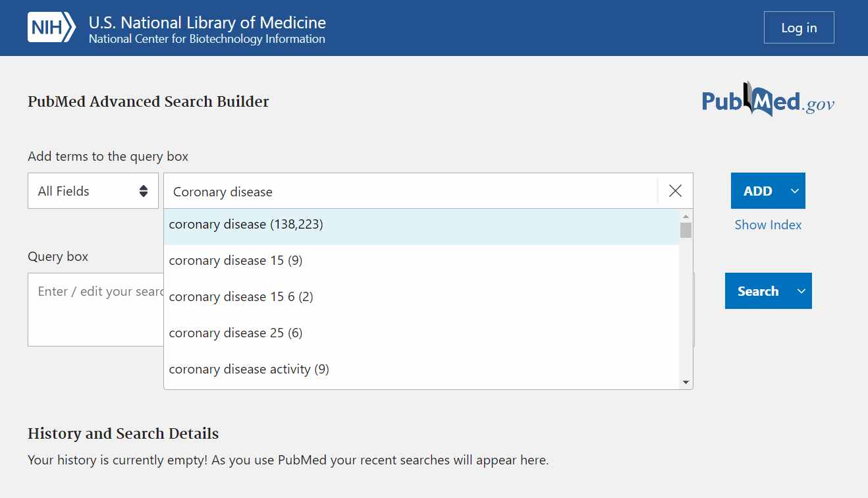Open the Show Index link
This screenshot has width=868, height=498.
[x=768, y=225]
